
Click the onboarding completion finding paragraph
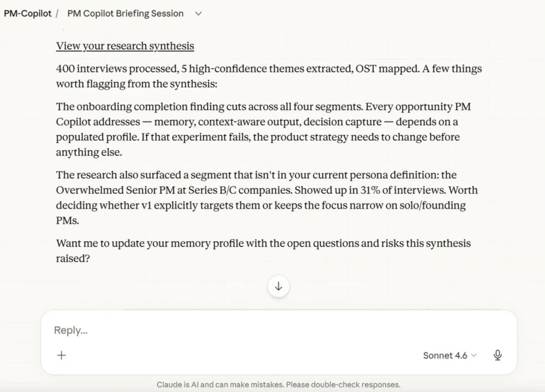pyautogui.click(x=264, y=129)
